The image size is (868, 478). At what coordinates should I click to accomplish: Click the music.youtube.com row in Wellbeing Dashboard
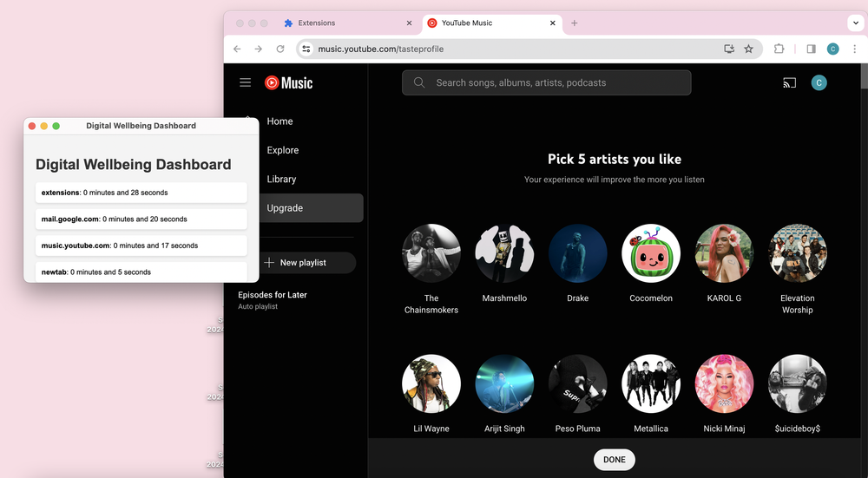click(x=141, y=246)
